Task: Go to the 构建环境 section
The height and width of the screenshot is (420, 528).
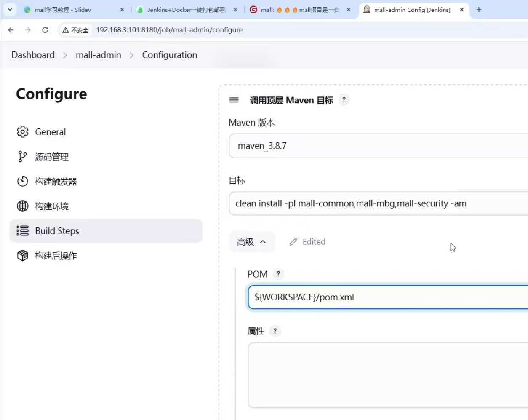Action: pos(106,206)
